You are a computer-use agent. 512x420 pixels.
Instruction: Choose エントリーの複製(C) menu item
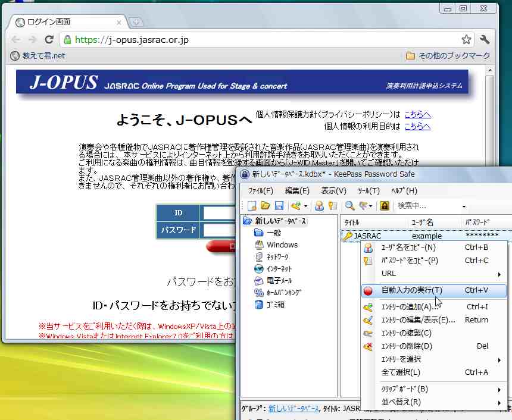[x=434, y=333]
